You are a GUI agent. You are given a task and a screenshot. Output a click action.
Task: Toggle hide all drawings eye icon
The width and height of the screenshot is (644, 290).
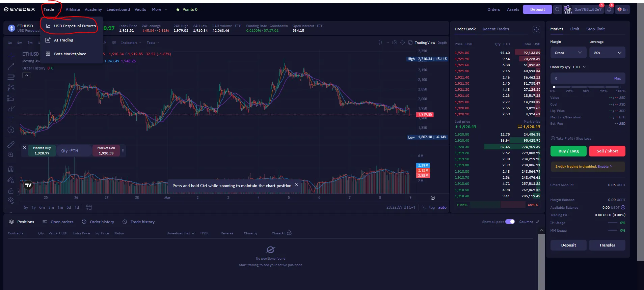click(11, 200)
